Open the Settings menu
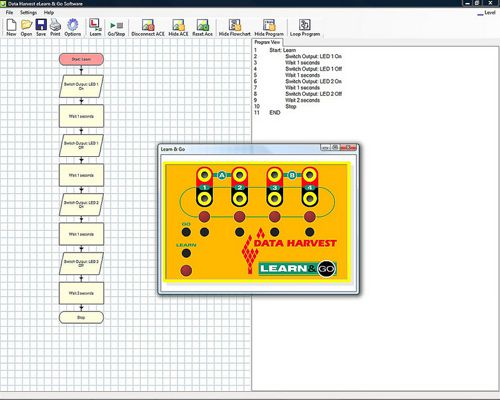Viewport: 500px width, 400px height. (x=28, y=12)
